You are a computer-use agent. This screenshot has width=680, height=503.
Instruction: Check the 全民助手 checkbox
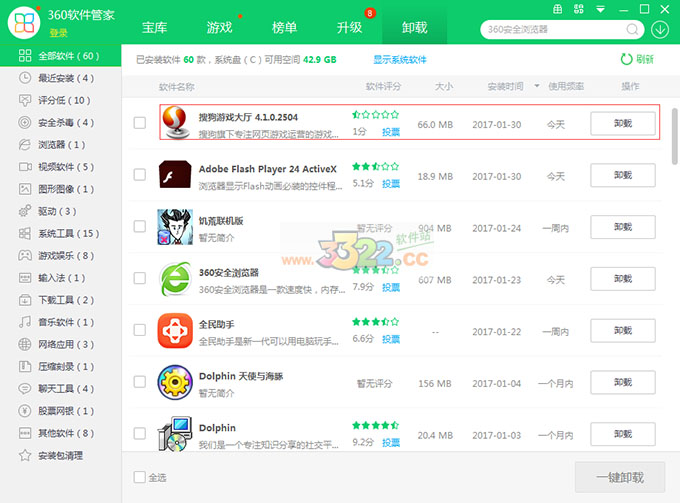pos(140,330)
